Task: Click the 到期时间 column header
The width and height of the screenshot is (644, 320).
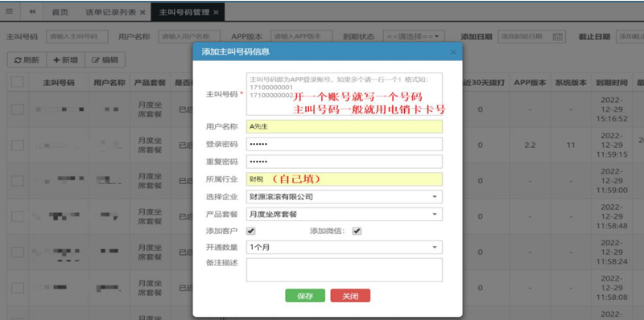Action: (612, 83)
